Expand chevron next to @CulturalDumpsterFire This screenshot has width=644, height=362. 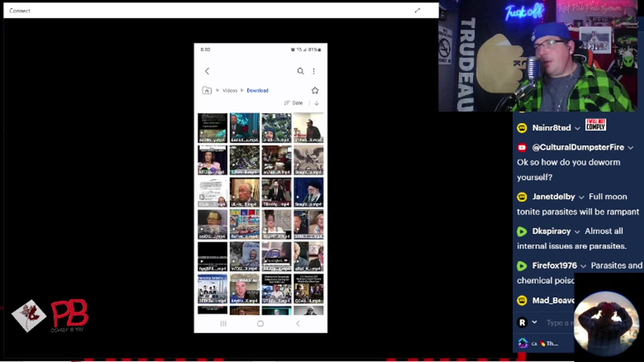(x=630, y=147)
